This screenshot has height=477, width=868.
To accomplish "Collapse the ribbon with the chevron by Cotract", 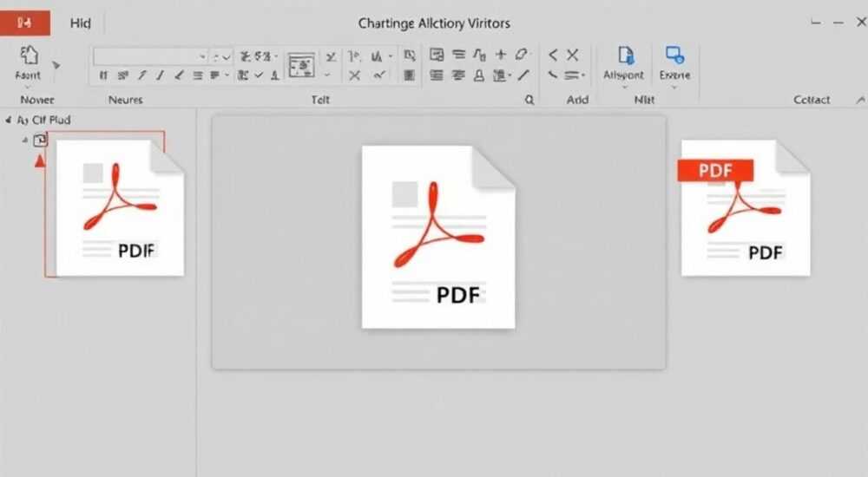I will point(860,100).
